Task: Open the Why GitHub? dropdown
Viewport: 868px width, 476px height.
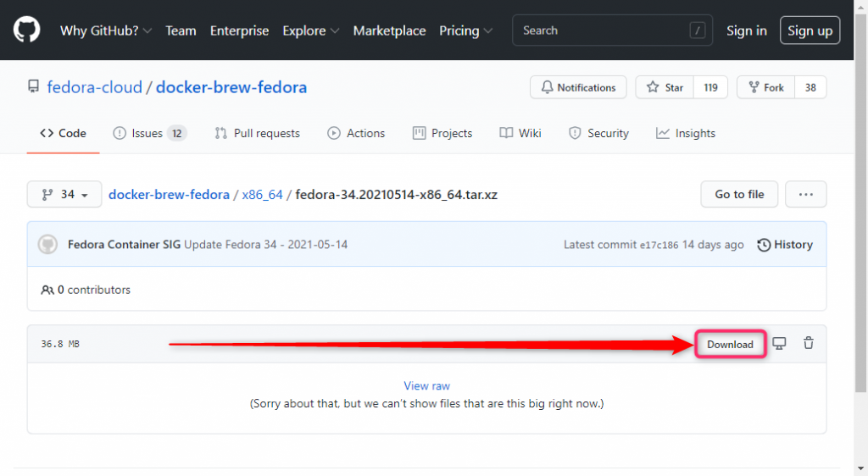Action: pyautogui.click(x=106, y=30)
